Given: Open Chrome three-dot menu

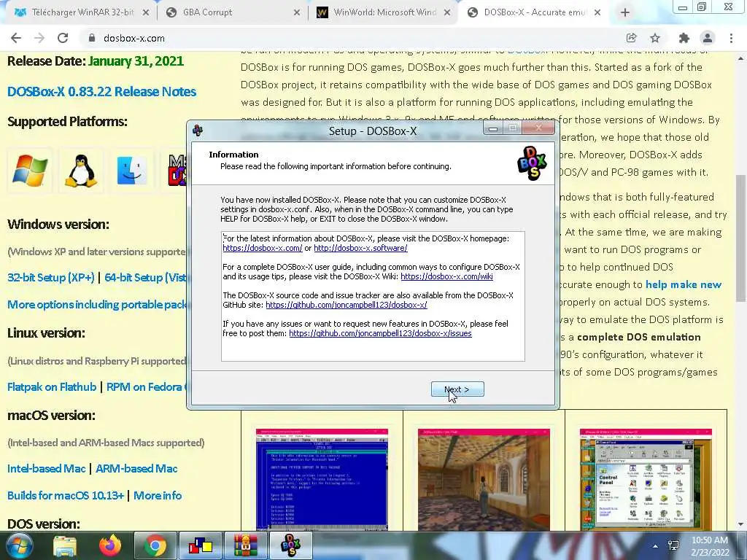Looking at the screenshot, I should pos(731,38).
